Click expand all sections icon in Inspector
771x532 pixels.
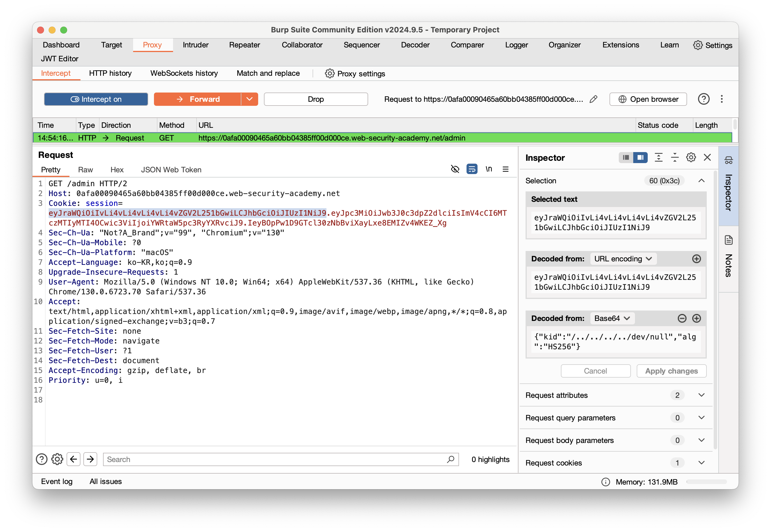658,157
